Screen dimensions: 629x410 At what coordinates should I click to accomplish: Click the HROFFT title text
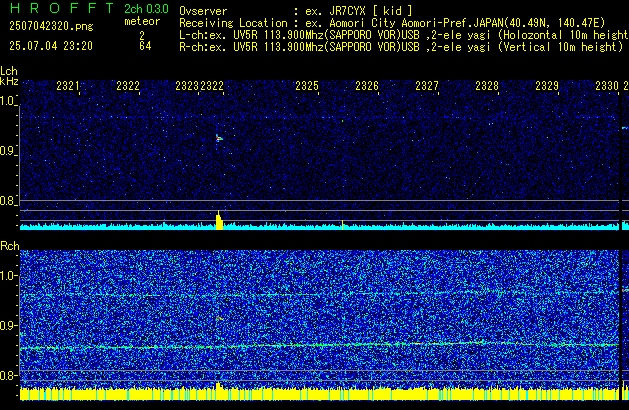point(62,8)
